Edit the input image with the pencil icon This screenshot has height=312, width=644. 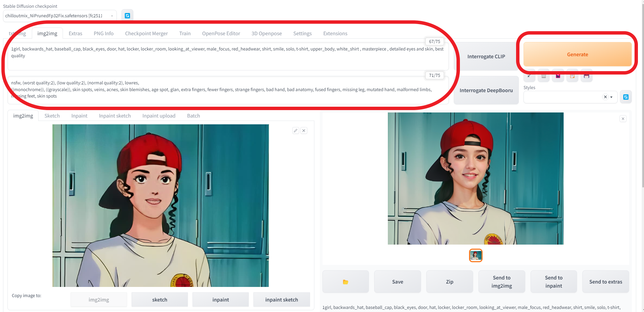click(x=296, y=130)
